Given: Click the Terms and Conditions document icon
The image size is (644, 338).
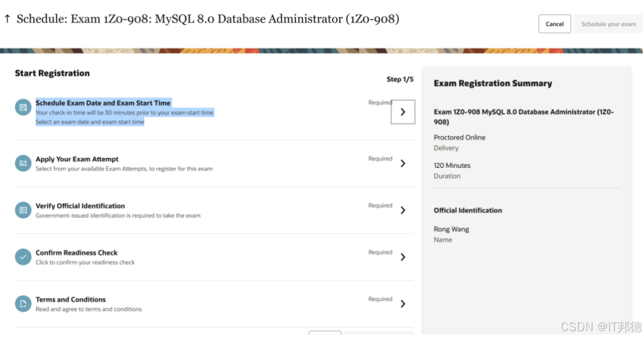Looking at the screenshot, I should click(23, 303).
